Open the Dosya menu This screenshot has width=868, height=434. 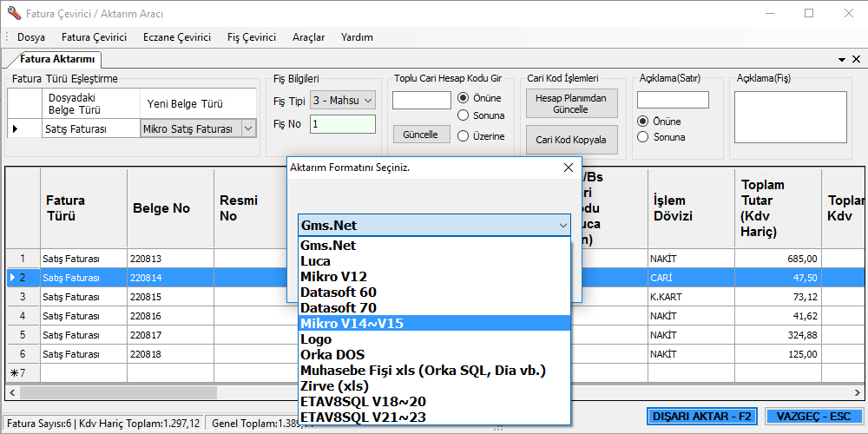coord(31,37)
